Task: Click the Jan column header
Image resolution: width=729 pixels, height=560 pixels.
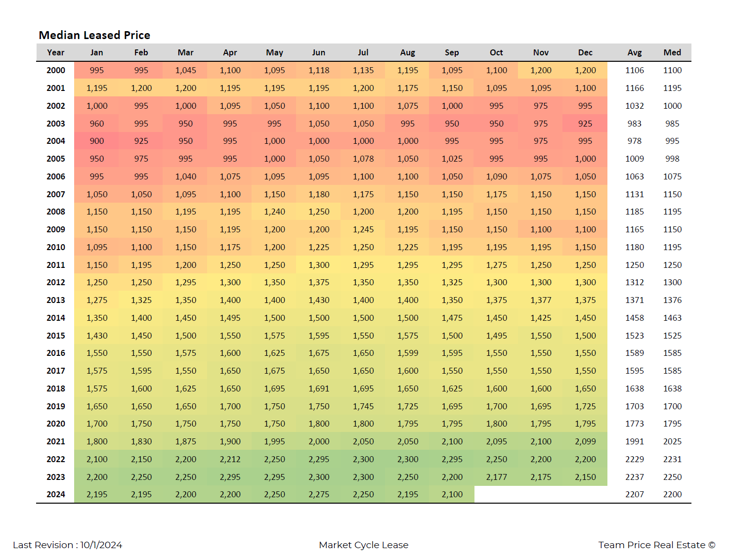Action: (x=96, y=52)
